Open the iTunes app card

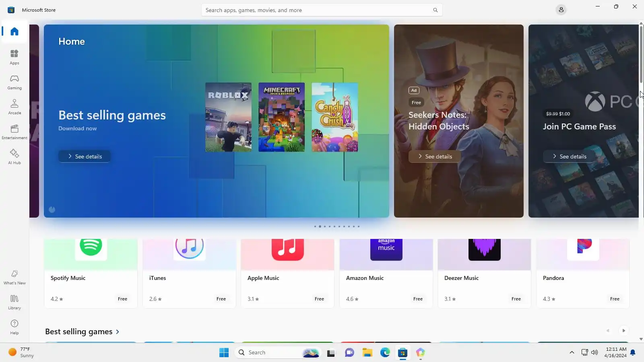click(x=189, y=274)
